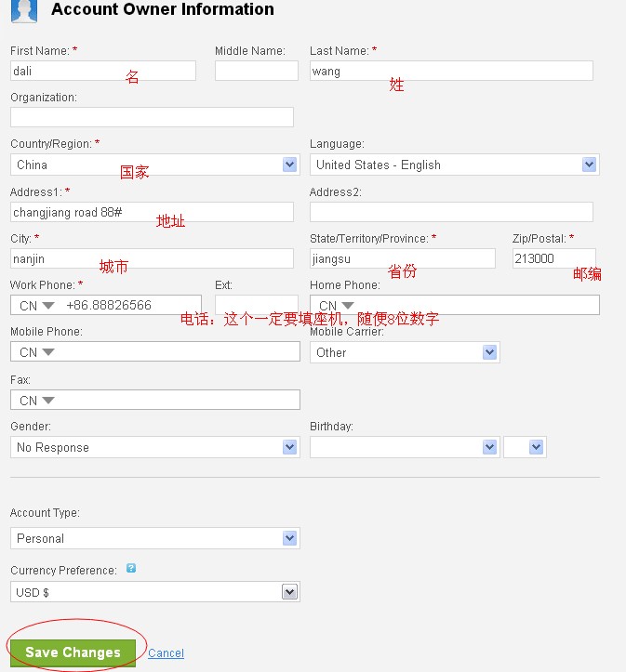Open Fax country code selector
Viewport: 626px width, 672px height.
coord(37,401)
